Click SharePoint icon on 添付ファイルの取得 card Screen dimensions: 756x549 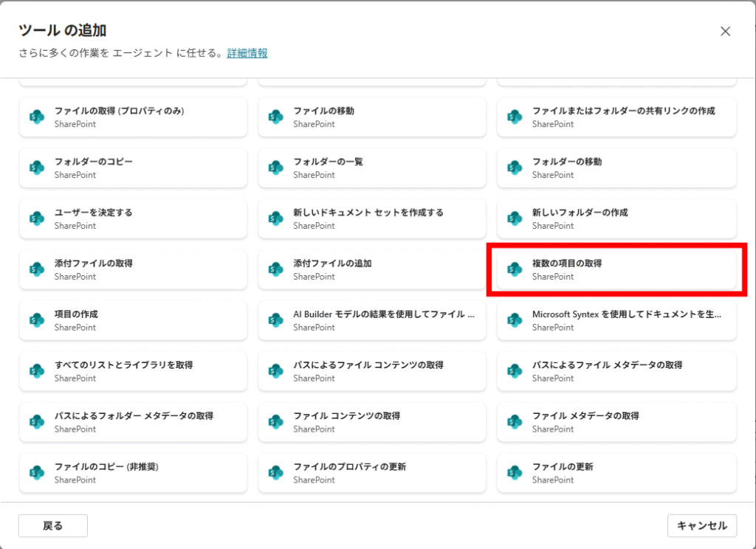[x=37, y=269]
